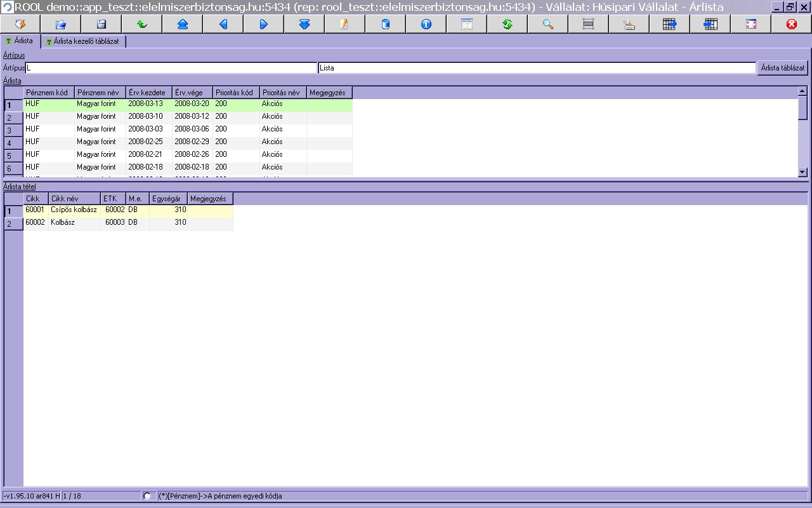Image resolution: width=812 pixels, height=508 pixels.
Task: Click the status bar round indicator
Action: click(x=147, y=496)
